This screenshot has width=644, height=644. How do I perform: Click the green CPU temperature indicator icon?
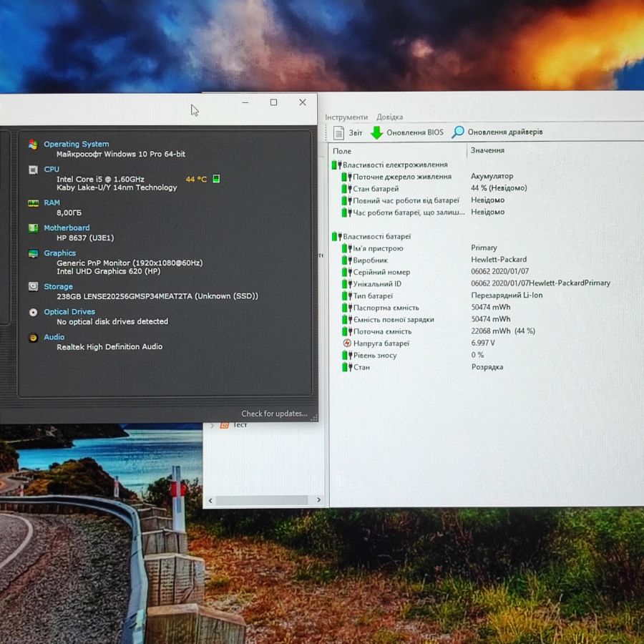pos(216,179)
